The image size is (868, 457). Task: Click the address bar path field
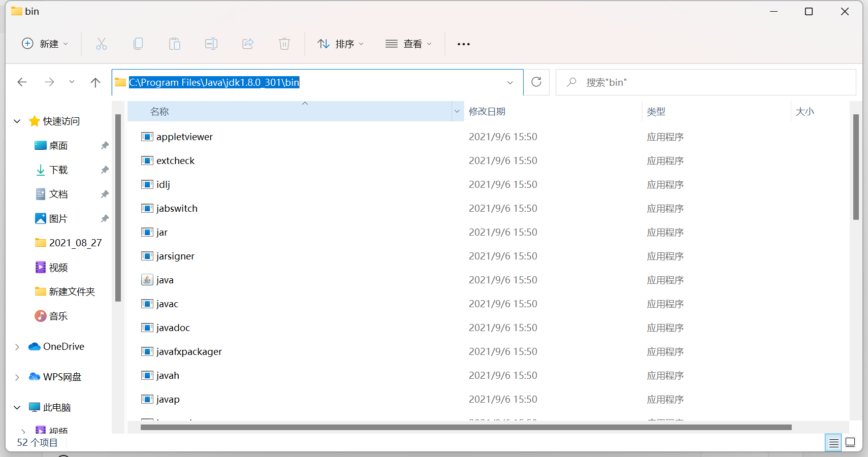[x=317, y=82]
